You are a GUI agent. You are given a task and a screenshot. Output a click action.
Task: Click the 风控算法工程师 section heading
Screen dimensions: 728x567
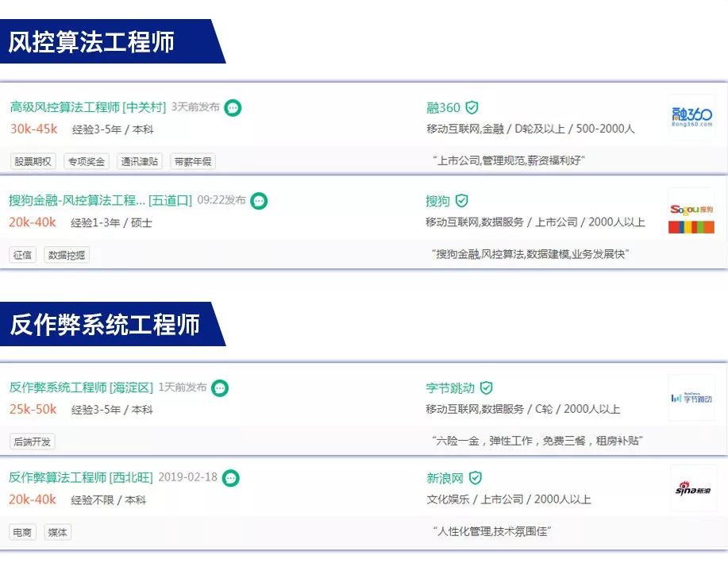coord(91,42)
